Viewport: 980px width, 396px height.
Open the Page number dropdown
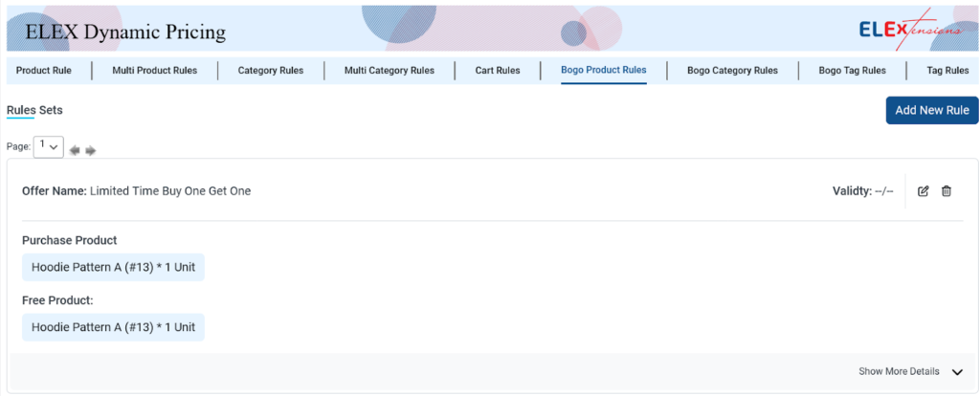(48, 146)
